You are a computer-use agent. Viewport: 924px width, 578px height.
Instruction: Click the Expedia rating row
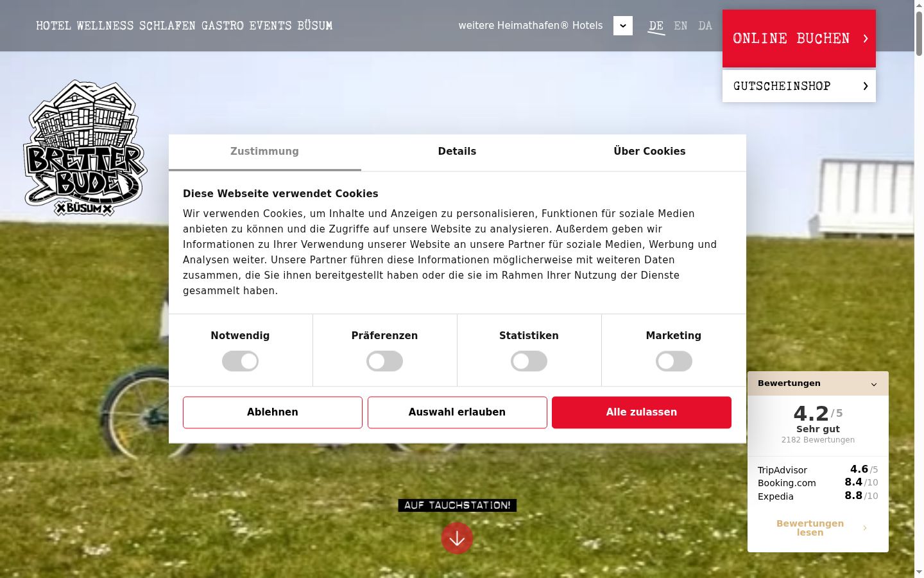[818, 496]
